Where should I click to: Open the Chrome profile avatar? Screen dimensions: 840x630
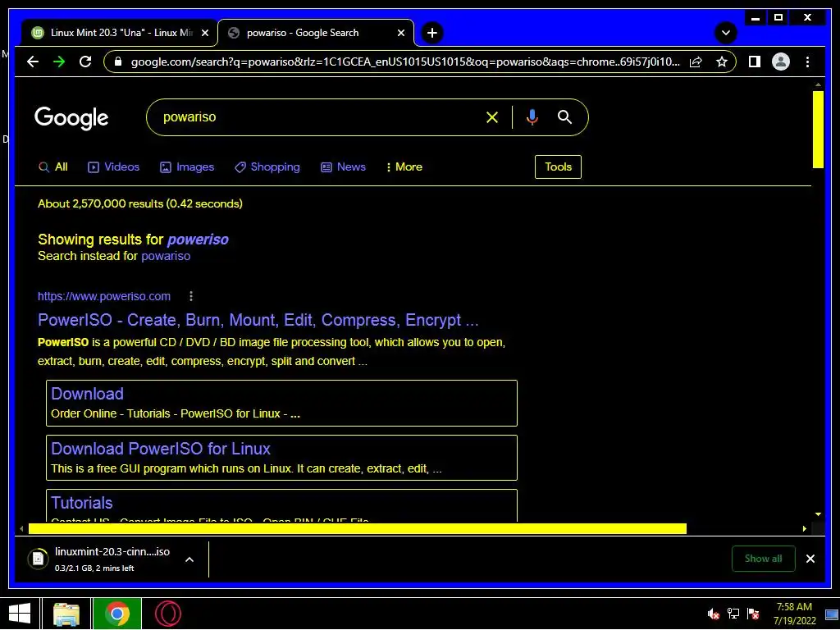point(781,62)
